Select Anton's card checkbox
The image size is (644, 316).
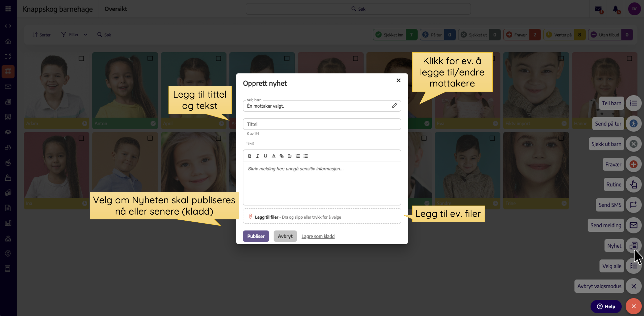tap(150, 59)
